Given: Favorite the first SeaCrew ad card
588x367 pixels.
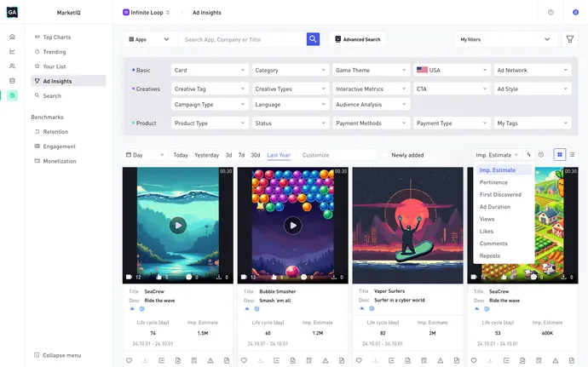Looking at the screenshot, I should click(130, 360).
